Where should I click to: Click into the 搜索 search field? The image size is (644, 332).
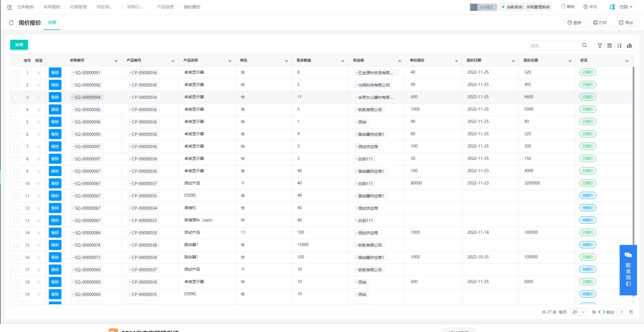tap(553, 46)
